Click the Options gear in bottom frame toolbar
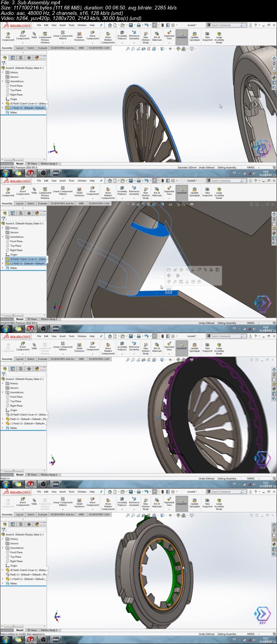Image resolution: width=277 pixels, height=644 pixels. 173,492
